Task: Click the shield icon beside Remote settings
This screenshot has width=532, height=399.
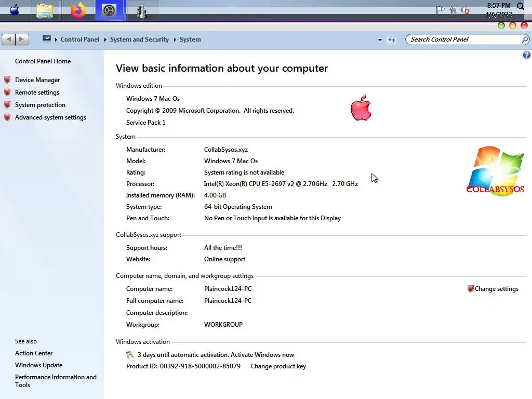Action: [x=7, y=92]
